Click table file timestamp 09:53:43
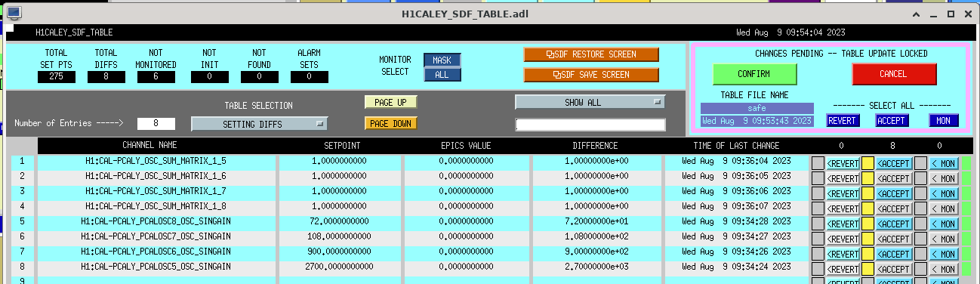The image size is (980, 284). click(757, 120)
